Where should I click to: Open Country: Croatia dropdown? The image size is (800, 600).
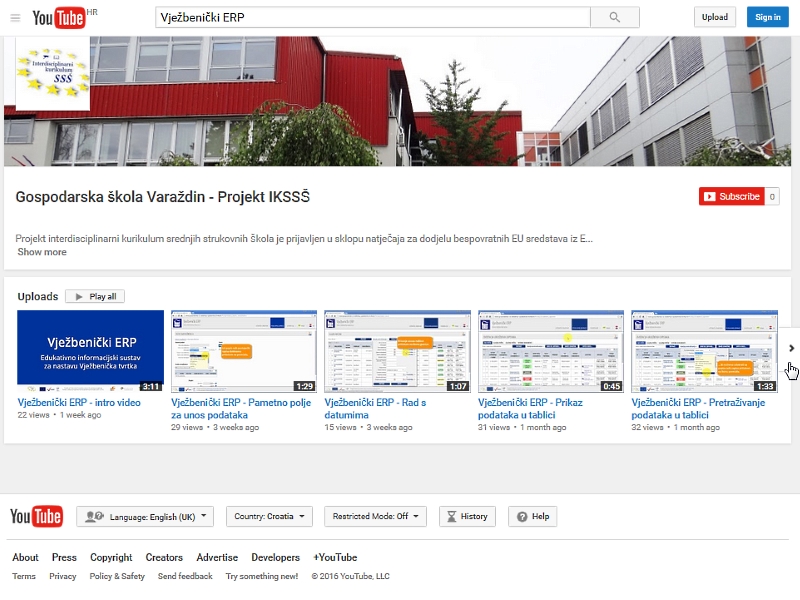269,516
